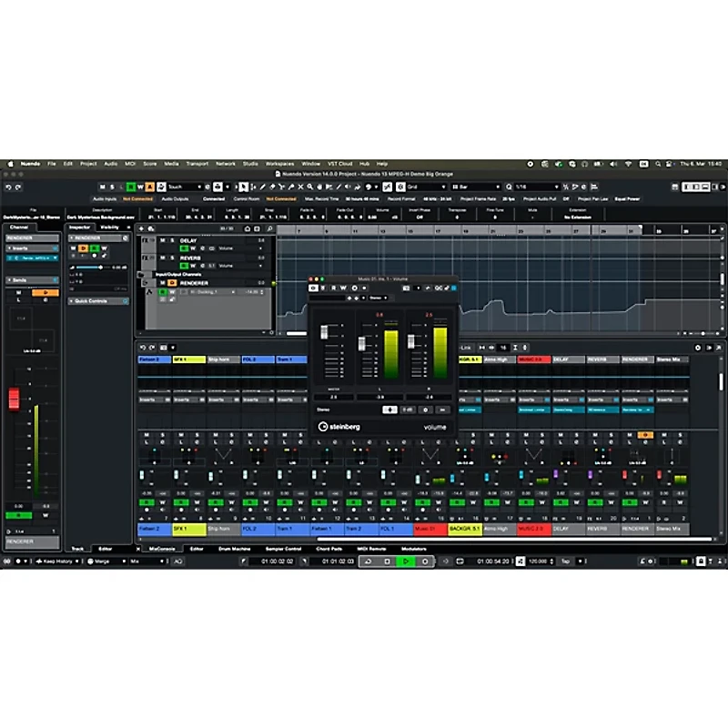
Task: Mute the RENDERER channel in the left panel
Action: click(18, 292)
